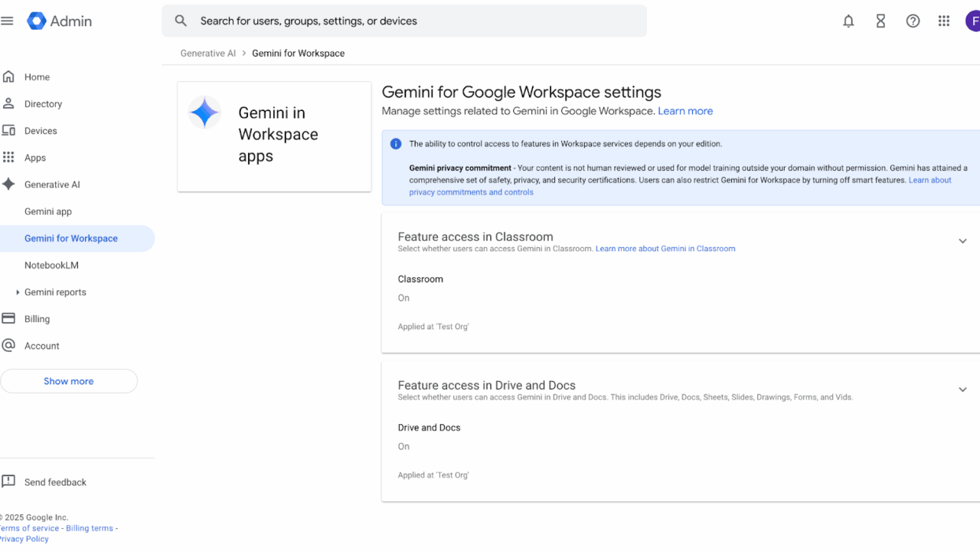This screenshot has height=551, width=980.
Task: Click the Apps grid icon in sidebar
Action: (x=8, y=157)
